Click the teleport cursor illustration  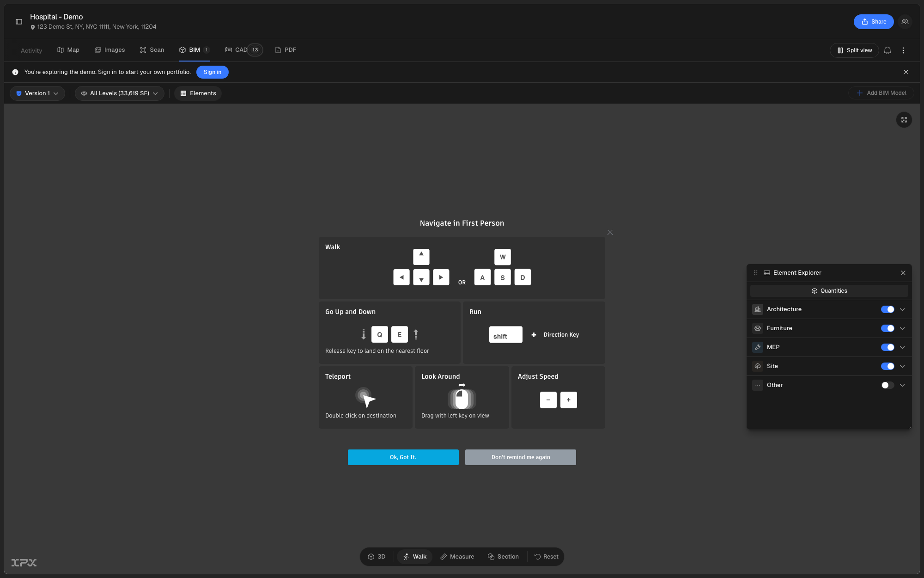365,397
